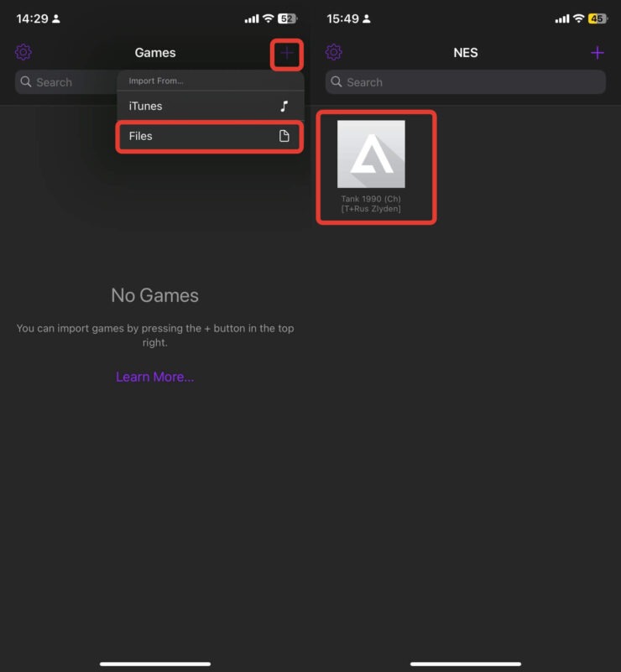
Task: Tap search field on the NES screen
Action: coord(466,82)
